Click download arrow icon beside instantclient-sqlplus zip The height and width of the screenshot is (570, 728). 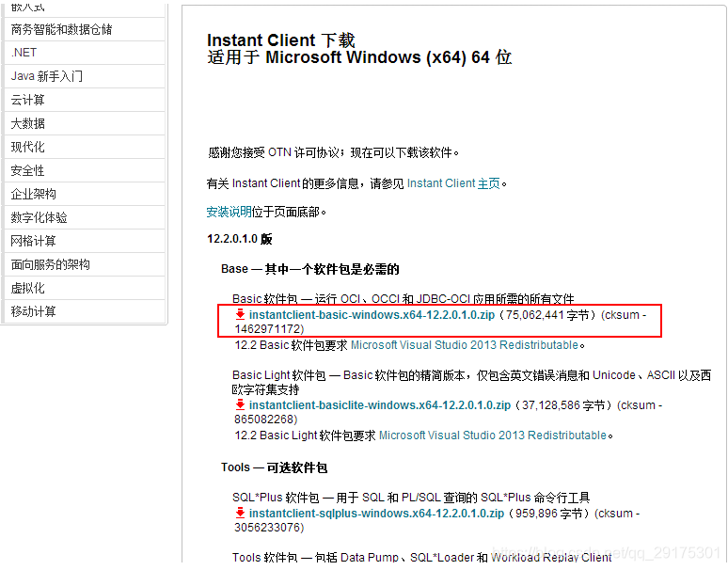pos(240,513)
